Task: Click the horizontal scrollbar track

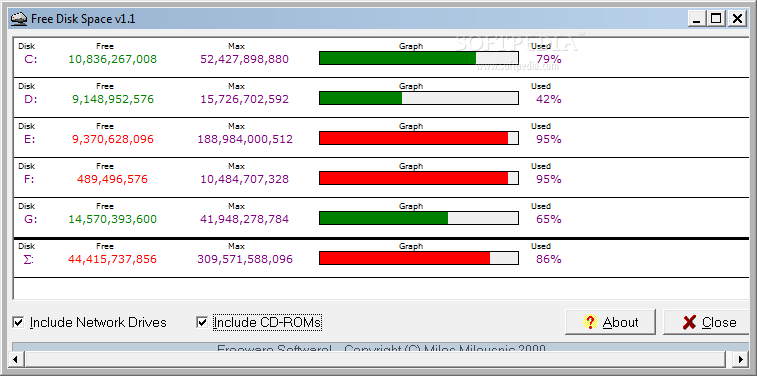Action: point(375,359)
